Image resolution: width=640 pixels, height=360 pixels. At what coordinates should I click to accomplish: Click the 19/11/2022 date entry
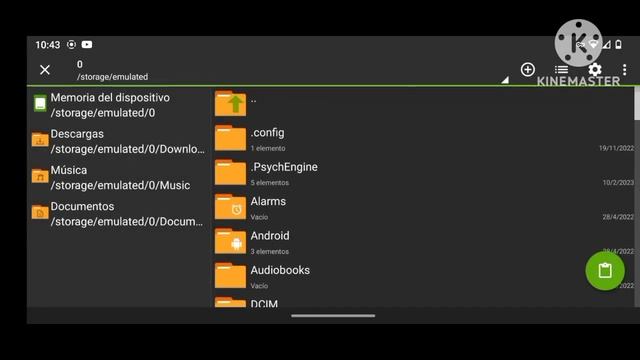pyautogui.click(x=616, y=148)
